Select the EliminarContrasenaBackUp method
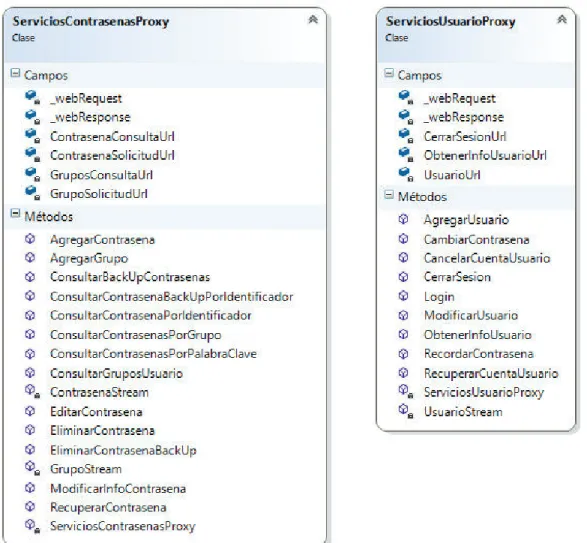Screen dimensions: 587x543 124,450
